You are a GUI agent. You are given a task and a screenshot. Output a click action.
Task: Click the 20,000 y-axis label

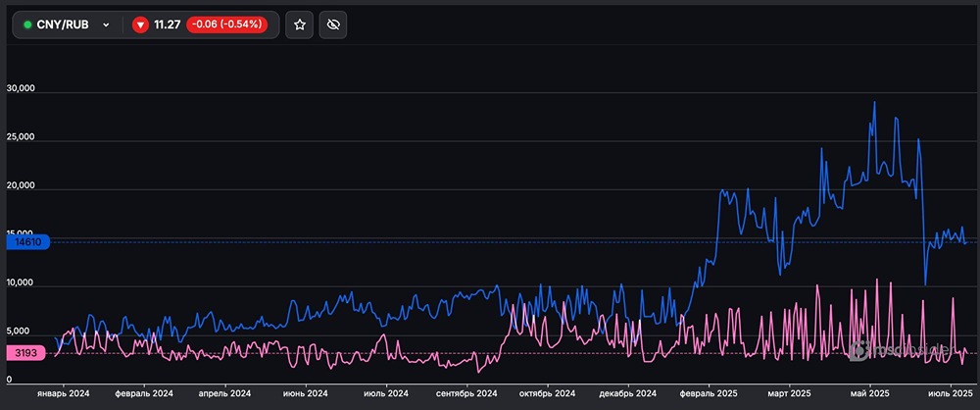coord(21,186)
